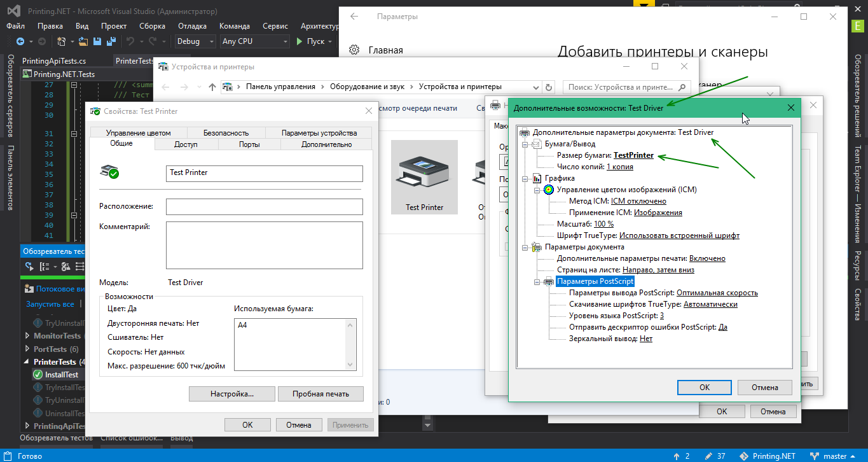Click the Графика chart icon in tree

point(537,178)
